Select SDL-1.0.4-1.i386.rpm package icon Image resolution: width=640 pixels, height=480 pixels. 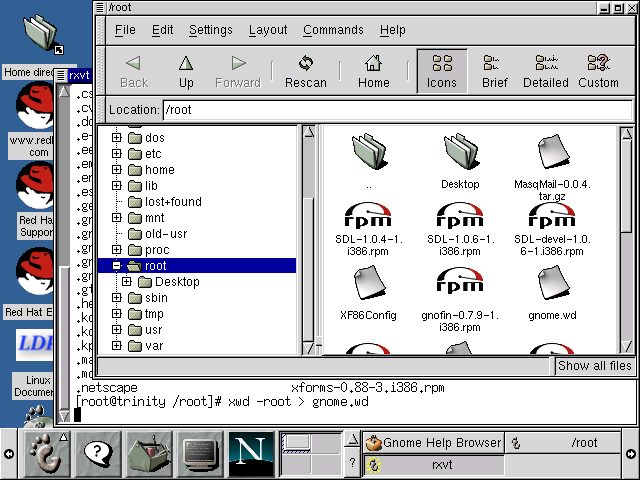coord(368,215)
